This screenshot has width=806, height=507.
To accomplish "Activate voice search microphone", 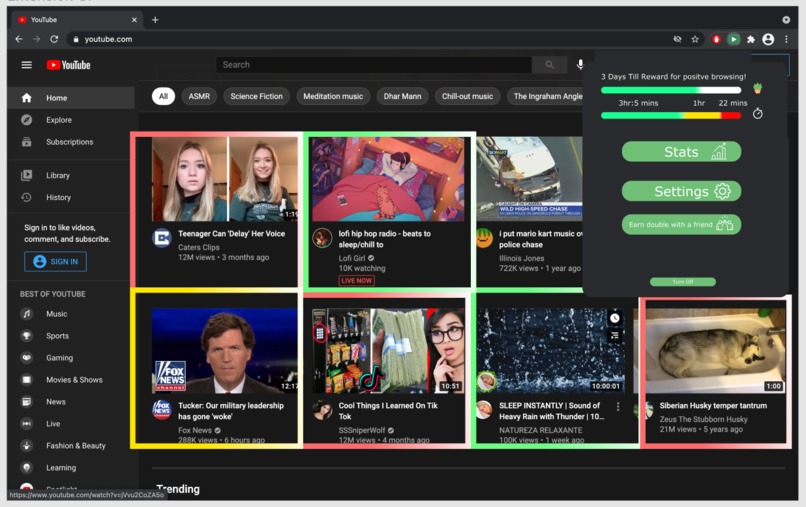I will (580, 65).
